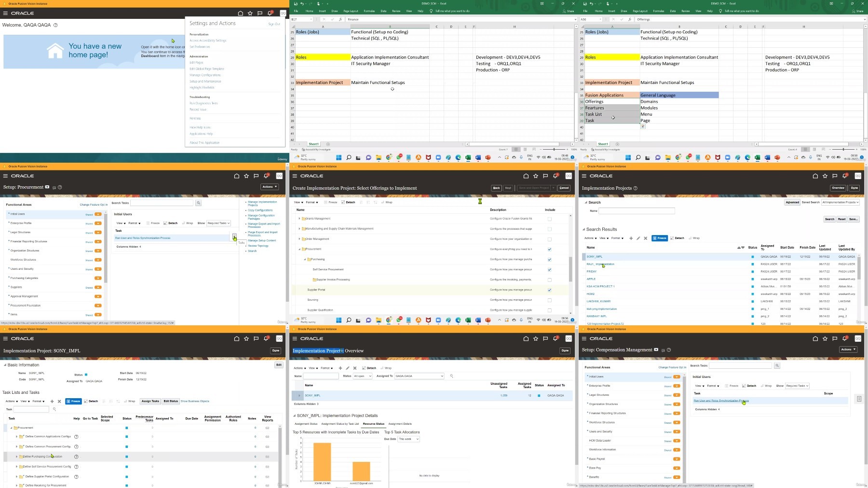The image size is (868, 488).
Task: Click View Reports glasses icon in Procurement row
Action: pos(267,428)
